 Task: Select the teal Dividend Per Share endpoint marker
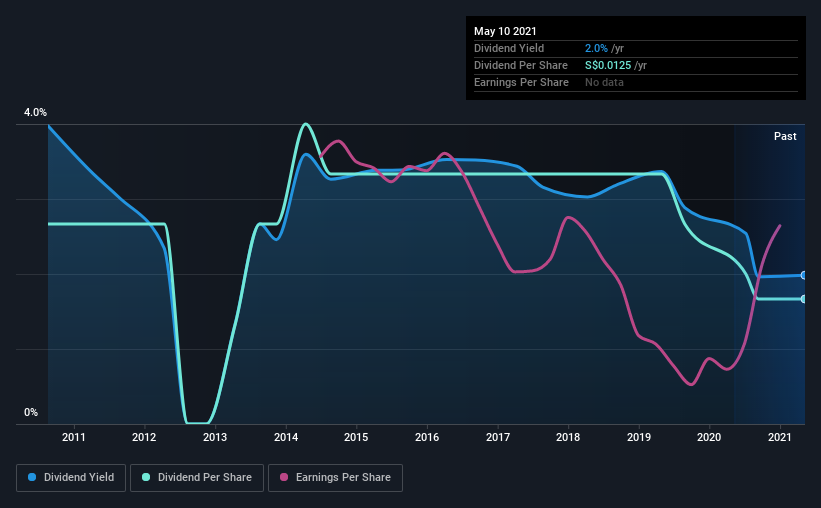(804, 299)
